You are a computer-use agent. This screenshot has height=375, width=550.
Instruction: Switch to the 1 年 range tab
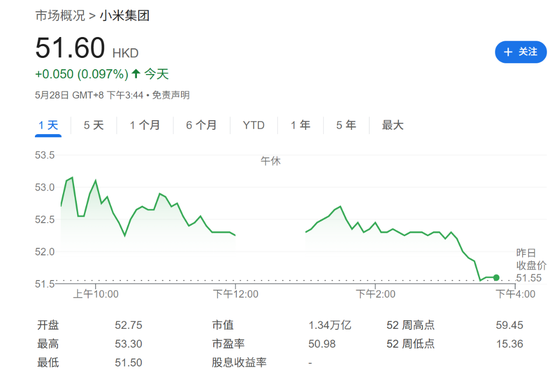(301, 125)
